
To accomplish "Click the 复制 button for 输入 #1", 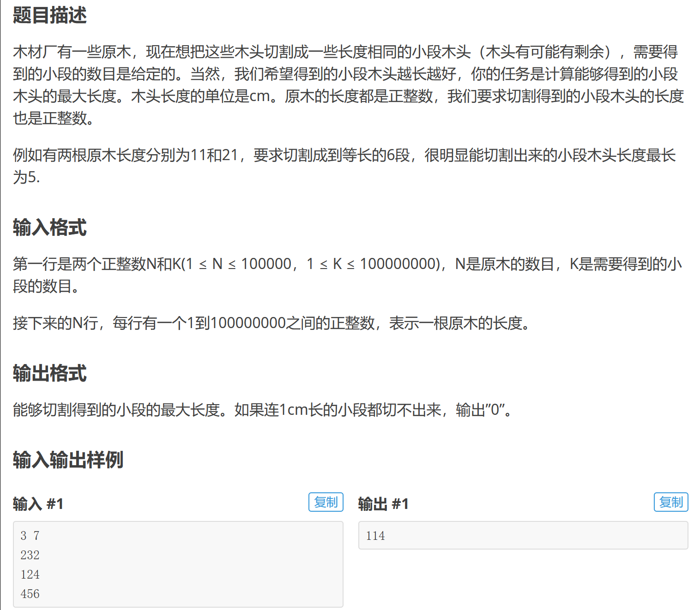I will tap(326, 502).
